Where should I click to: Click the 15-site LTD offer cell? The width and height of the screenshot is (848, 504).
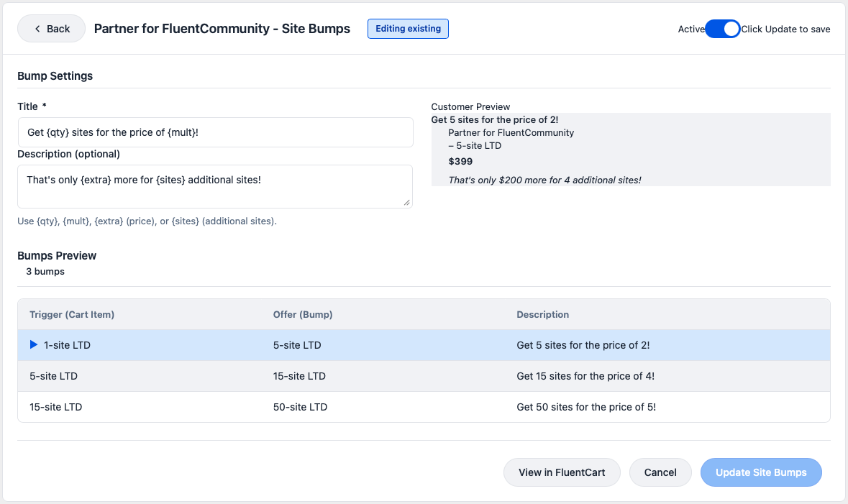pos(299,376)
